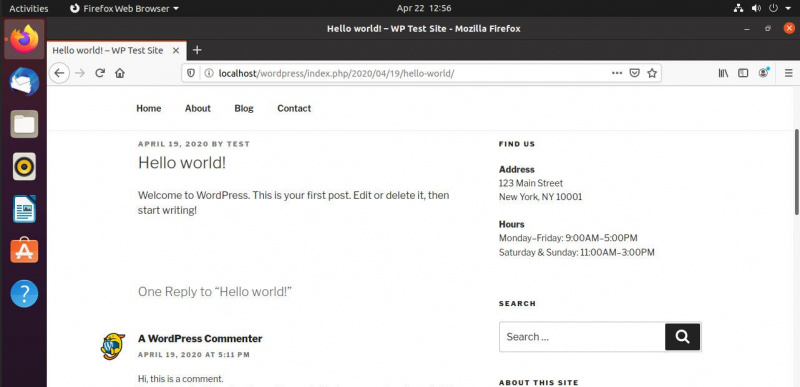Viewport: 800px width, 387px height.
Task: Navigate to Home in site menu
Action: point(148,108)
